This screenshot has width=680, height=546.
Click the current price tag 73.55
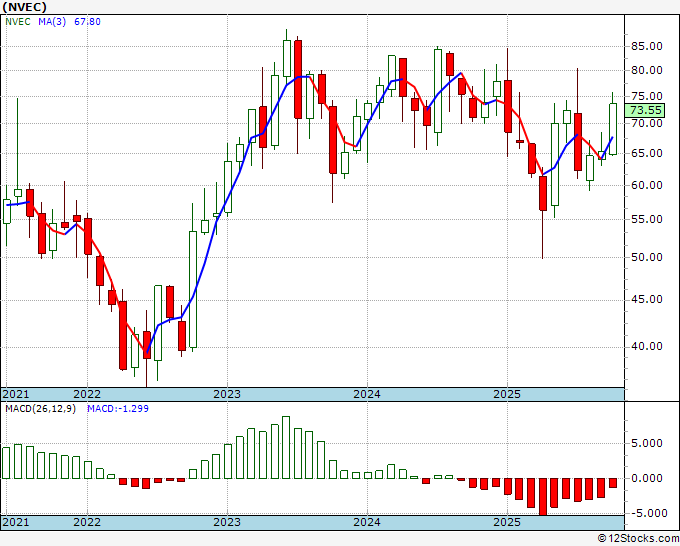click(645, 110)
